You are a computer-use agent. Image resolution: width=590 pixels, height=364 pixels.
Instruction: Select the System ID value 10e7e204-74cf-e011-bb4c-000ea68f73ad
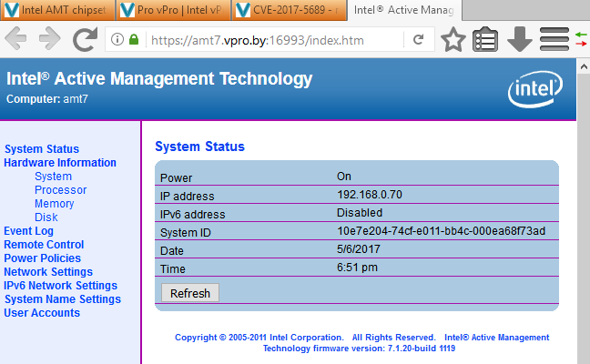tap(441, 231)
